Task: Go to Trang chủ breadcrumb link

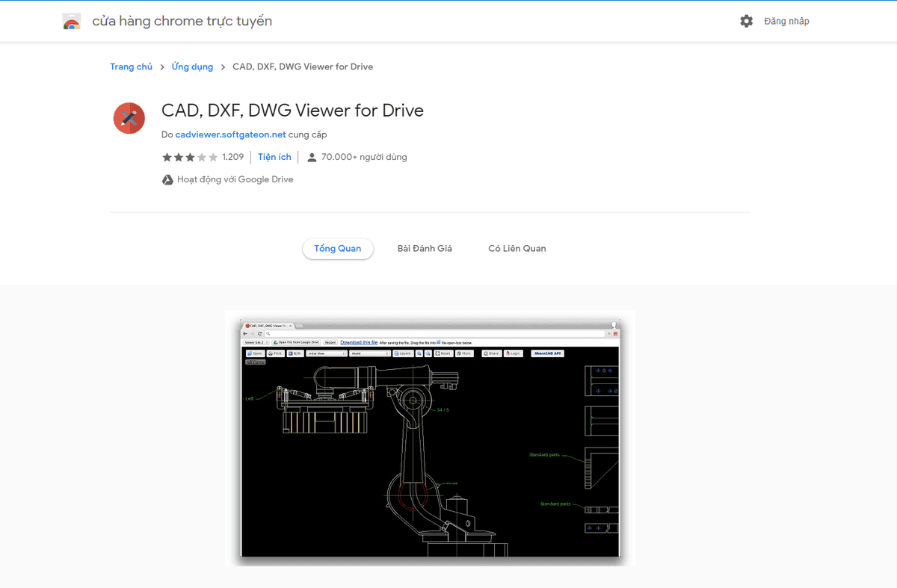Action: (131, 66)
